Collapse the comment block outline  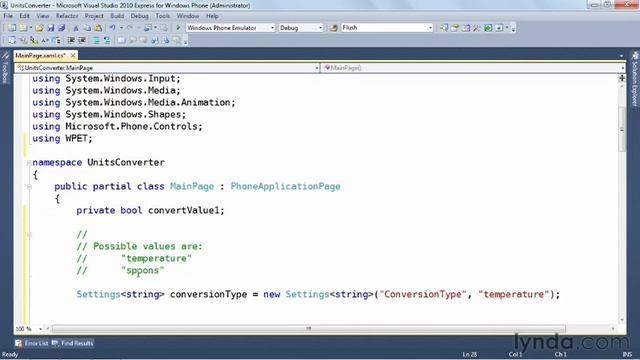point(29,234)
